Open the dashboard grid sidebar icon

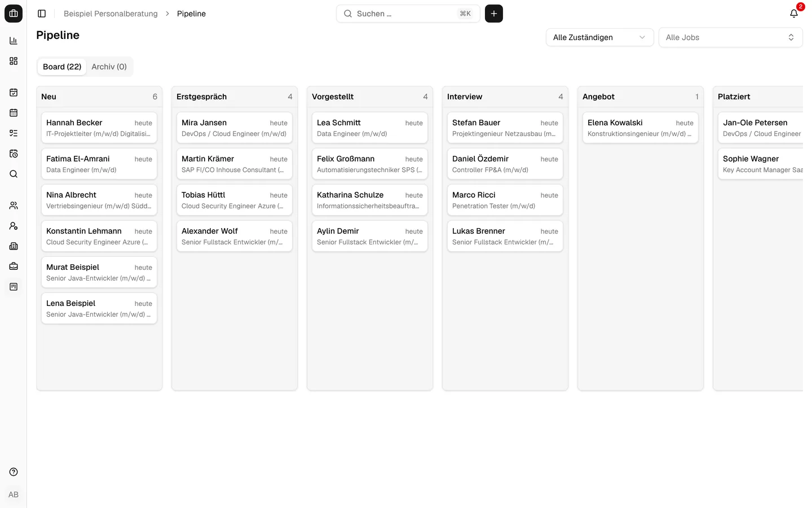14,61
